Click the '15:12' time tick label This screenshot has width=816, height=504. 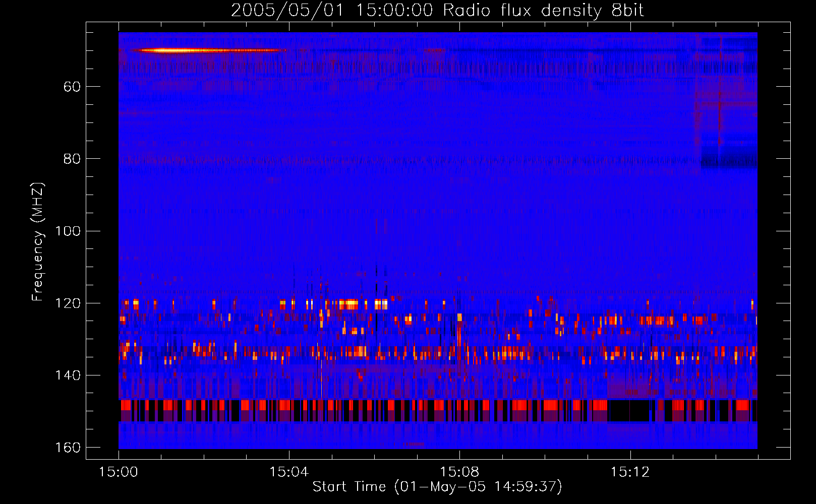pyautogui.click(x=630, y=472)
